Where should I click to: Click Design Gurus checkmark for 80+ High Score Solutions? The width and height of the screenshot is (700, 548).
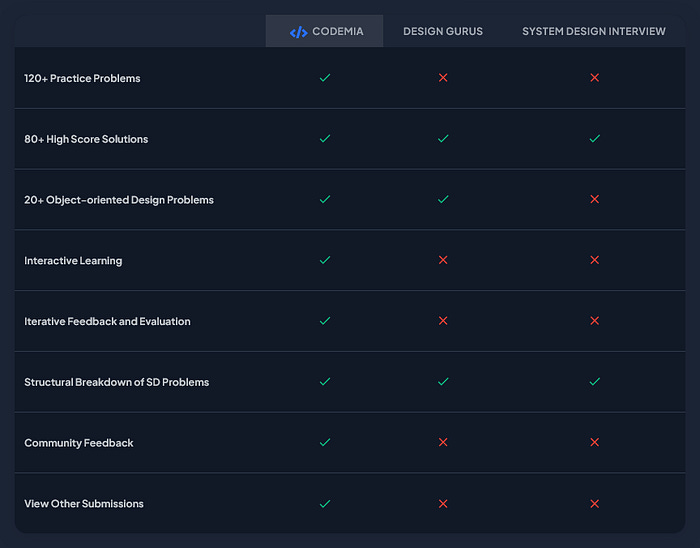coord(443,138)
